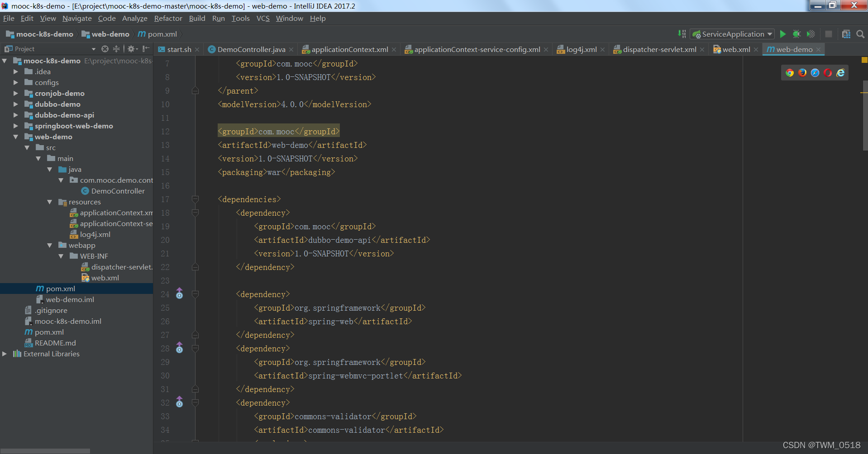Viewport: 868px width, 454px height.
Task: Fold the dependency block at line 28
Action: tap(195, 348)
